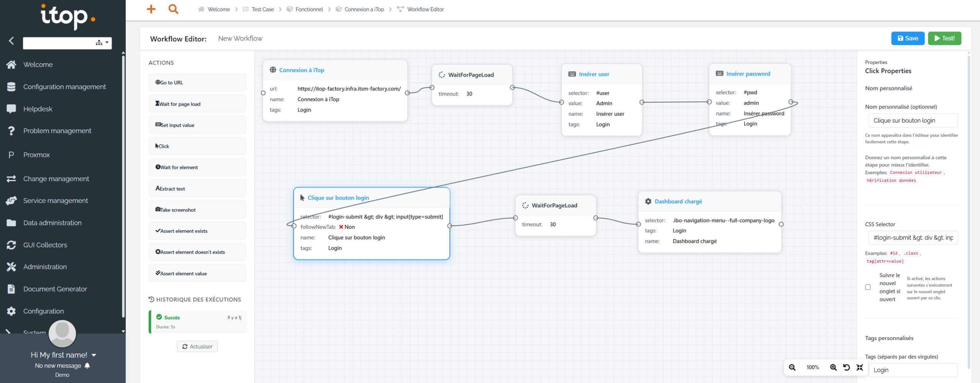Collapse the left navigation menu arrow
The width and height of the screenshot is (980, 383).
11,41
